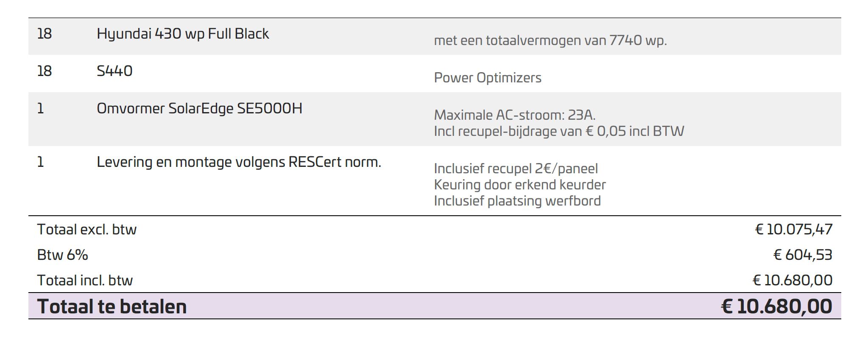Click the Hyundai 430 wp Full Black item

coord(183,34)
